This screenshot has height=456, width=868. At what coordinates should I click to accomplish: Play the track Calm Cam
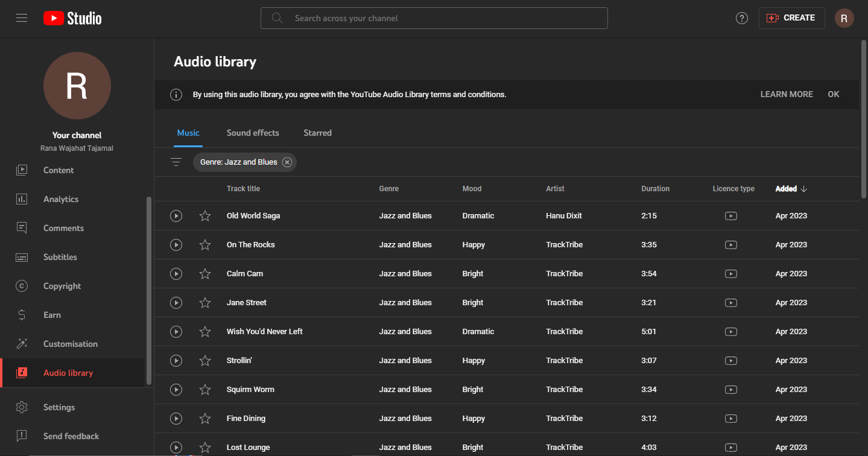pos(176,274)
